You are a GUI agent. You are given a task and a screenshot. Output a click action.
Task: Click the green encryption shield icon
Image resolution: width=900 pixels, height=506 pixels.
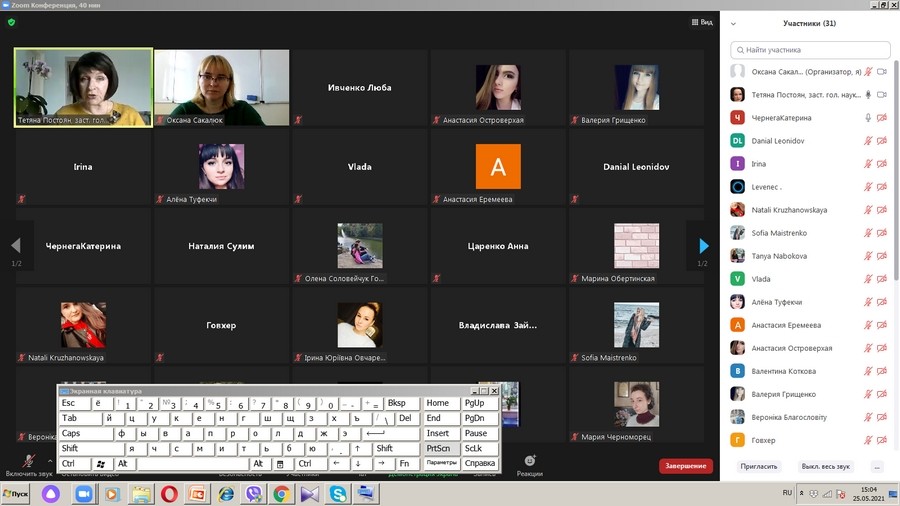tap(11, 22)
